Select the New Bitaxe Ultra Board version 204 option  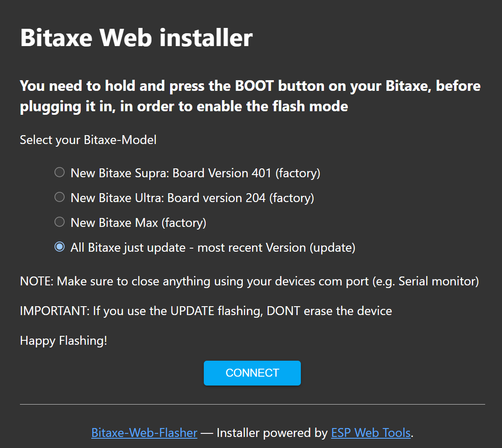pyautogui.click(x=59, y=198)
